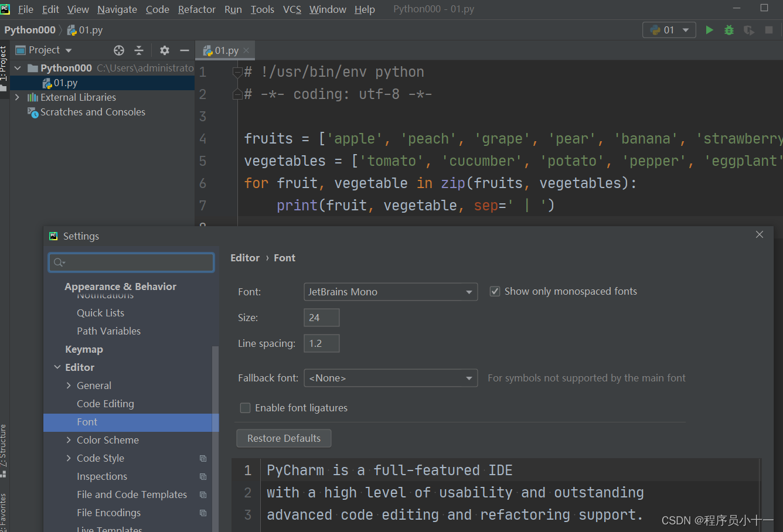The width and height of the screenshot is (783, 532).
Task: Click project-level icon next to File and Code Templates
Action: [x=203, y=495]
